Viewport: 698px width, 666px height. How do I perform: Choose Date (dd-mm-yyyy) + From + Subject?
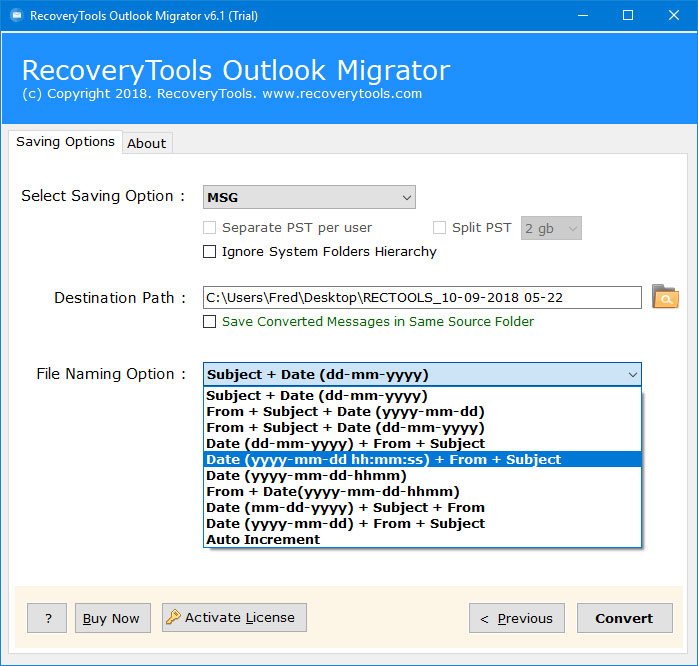(x=422, y=443)
